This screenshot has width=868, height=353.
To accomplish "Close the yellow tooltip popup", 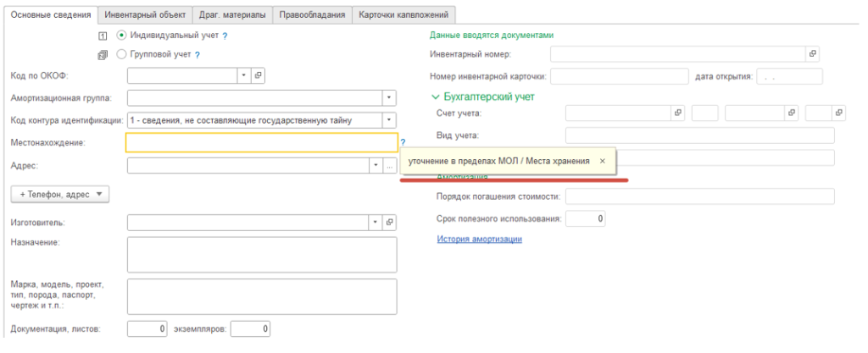I will [x=603, y=162].
